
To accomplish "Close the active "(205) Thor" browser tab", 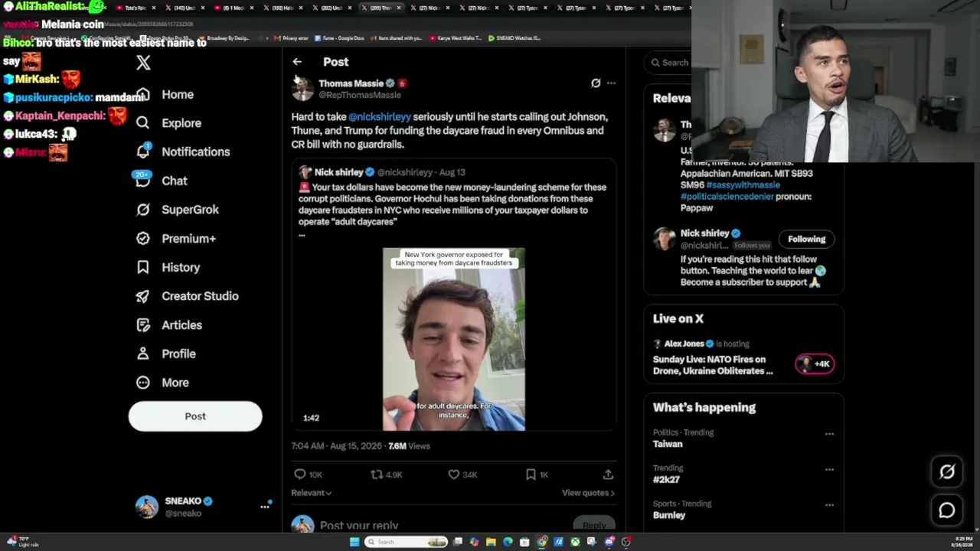I will (x=398, y=8).
